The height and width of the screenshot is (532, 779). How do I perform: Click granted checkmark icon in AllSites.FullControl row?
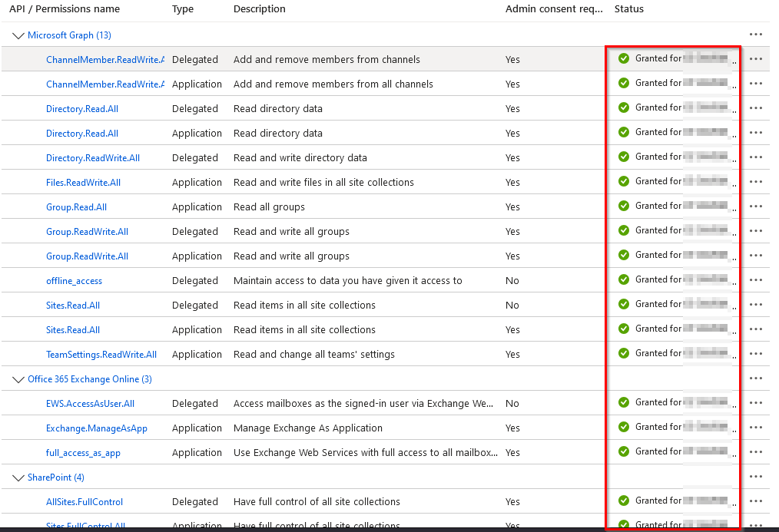click(x=624, y=501)
